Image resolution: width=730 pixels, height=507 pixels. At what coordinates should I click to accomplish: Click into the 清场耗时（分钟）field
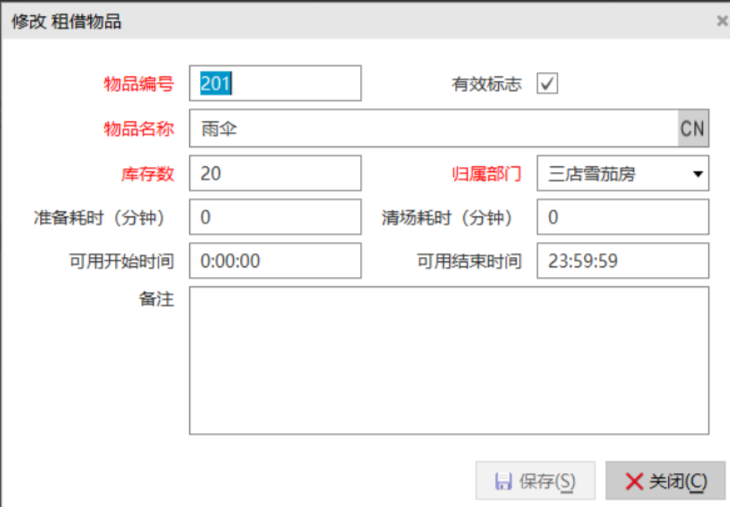[x=622, y=217]
